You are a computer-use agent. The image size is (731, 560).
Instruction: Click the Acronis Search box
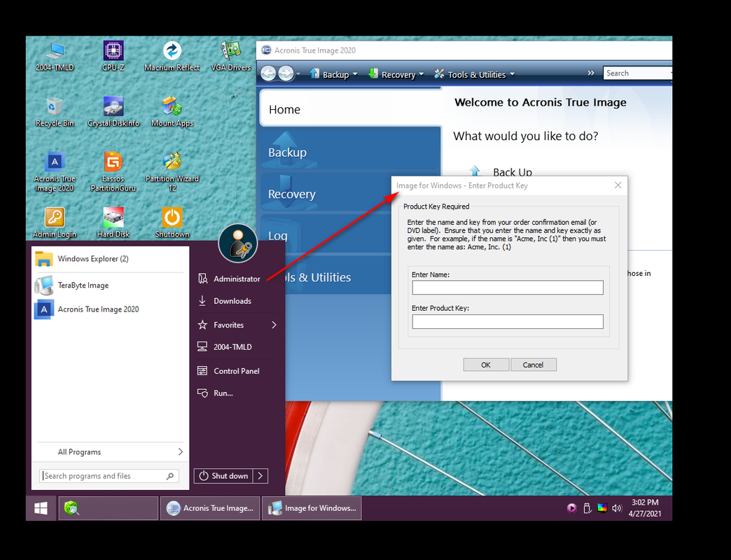638,73
